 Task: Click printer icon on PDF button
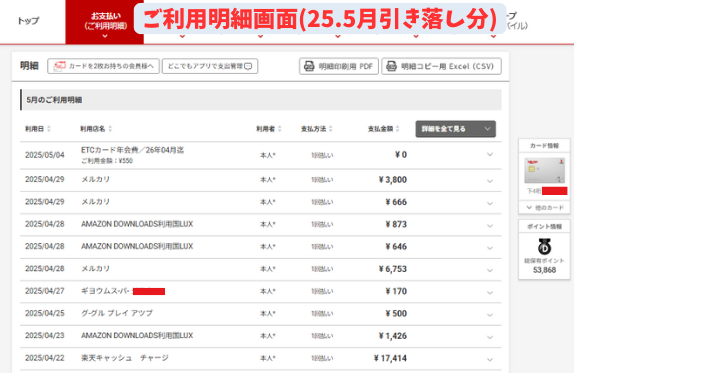click(x=309, y=66)
